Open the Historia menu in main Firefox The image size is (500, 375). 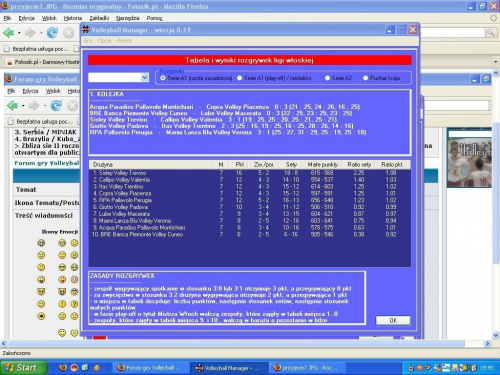coord(73,18)
